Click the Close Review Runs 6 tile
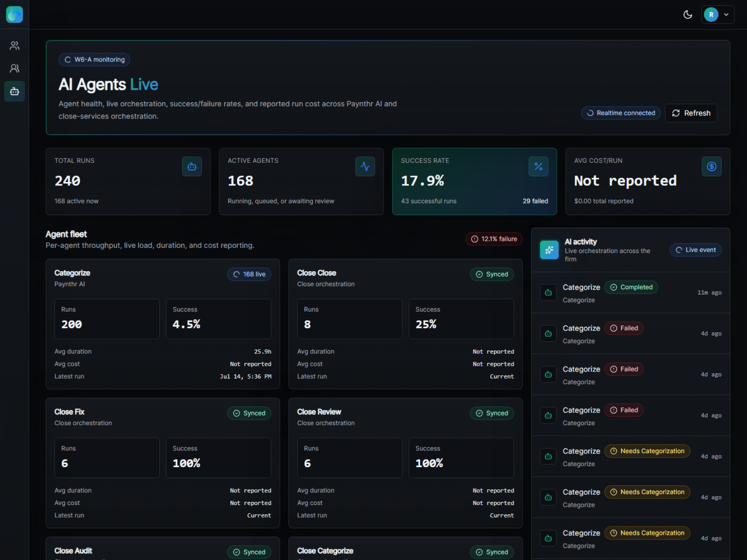The height and width of the screenshot is (560, 747). pyautogui.click(x=350, y=458)
